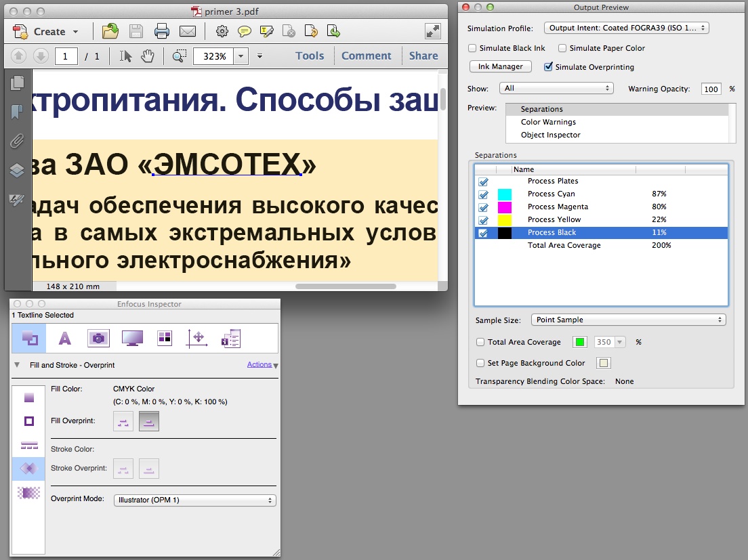The image size is (748, 560).
Task: Open a file using the folder icon
Action: tap(110, 31)
